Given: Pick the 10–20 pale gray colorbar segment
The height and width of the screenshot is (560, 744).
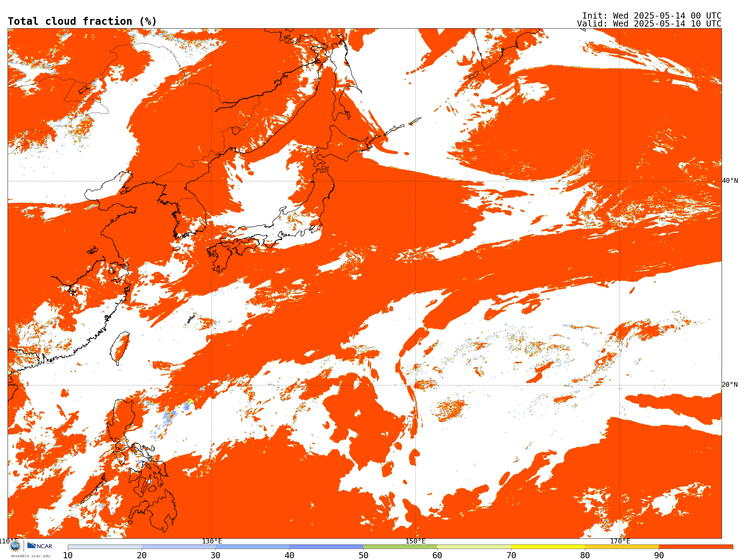Looking at the screenshot, I should [x=105, y=547].
